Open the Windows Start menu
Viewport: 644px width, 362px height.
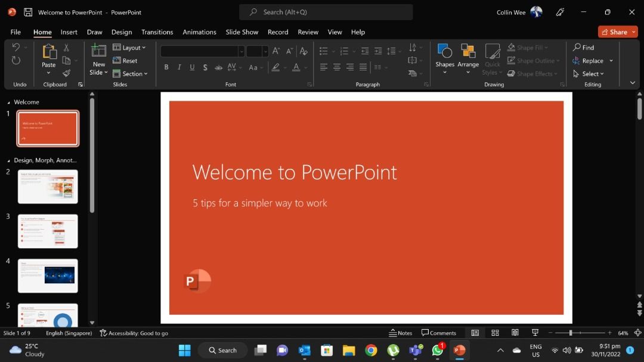click(x=184, y=350)
